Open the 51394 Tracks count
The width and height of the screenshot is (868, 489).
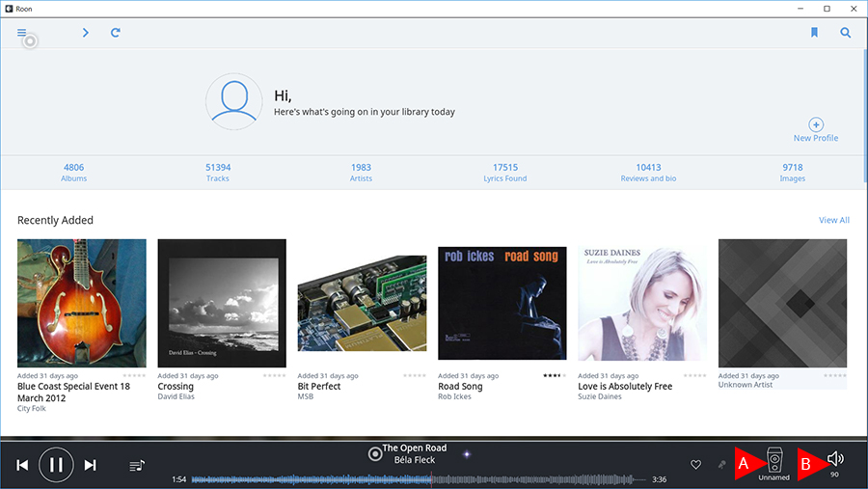coord(218,173)
